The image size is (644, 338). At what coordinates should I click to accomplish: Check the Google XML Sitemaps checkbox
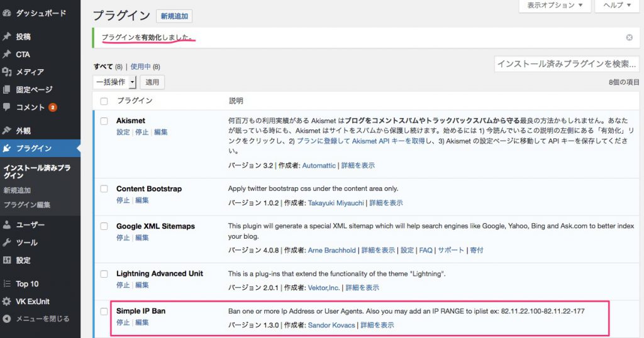pos(104,226)
